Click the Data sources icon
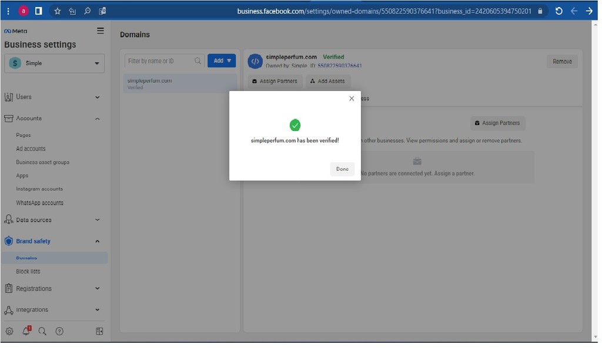This screenshot has height=364, width=602. click(x=8, y=221)
